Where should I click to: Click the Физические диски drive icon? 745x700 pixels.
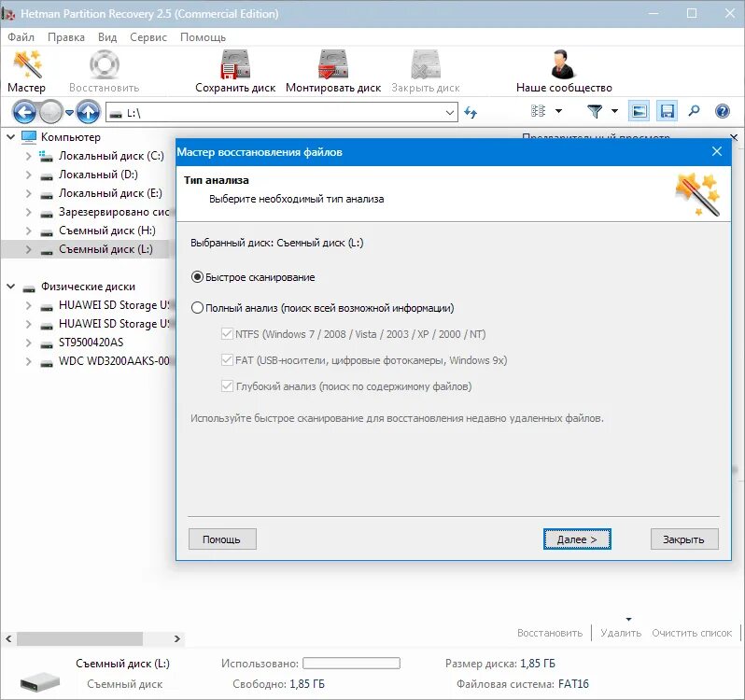pos(29,287)
